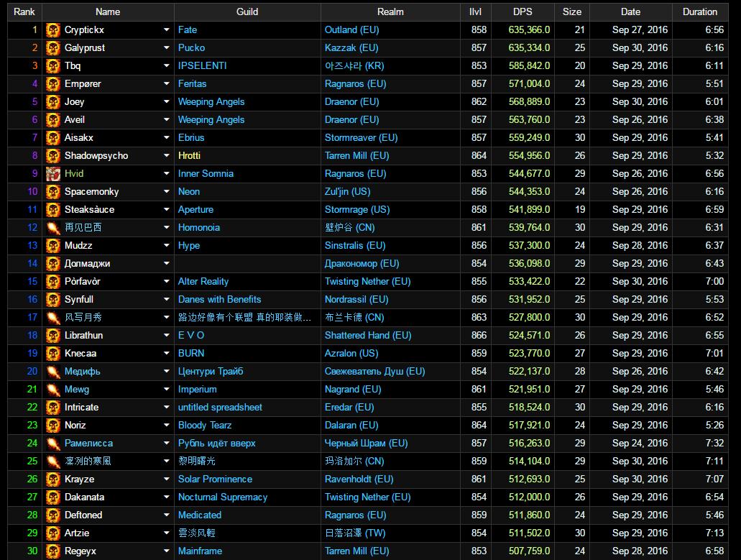Click the fire spec icon beside 凛冽的寒風

click(x=53, y=461)
